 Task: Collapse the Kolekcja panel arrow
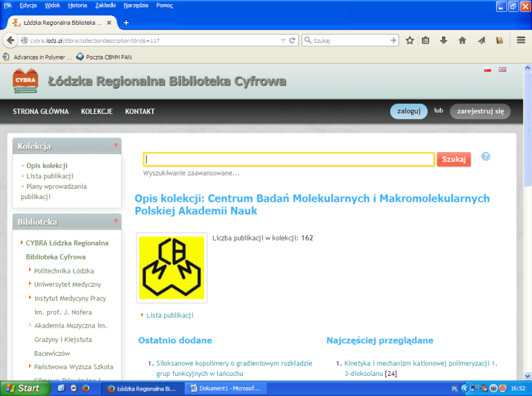(116, 144)
